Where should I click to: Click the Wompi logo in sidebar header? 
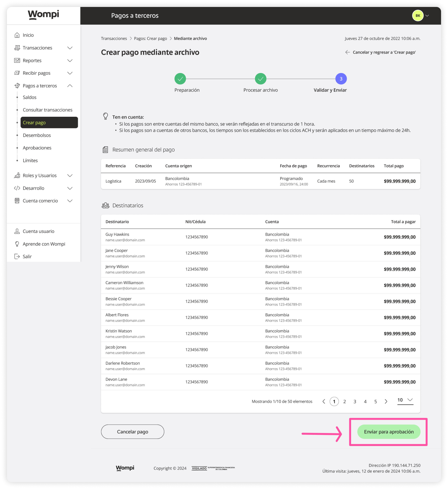point(43,15)
